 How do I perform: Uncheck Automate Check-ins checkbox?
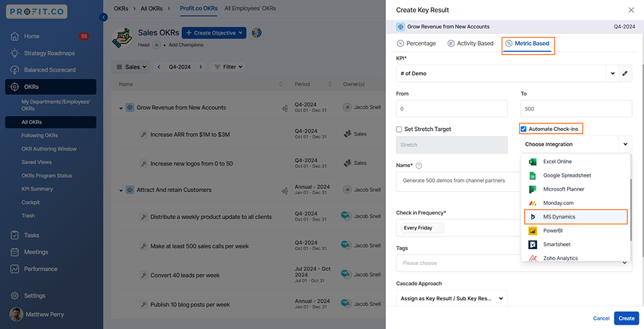[524, 129]
